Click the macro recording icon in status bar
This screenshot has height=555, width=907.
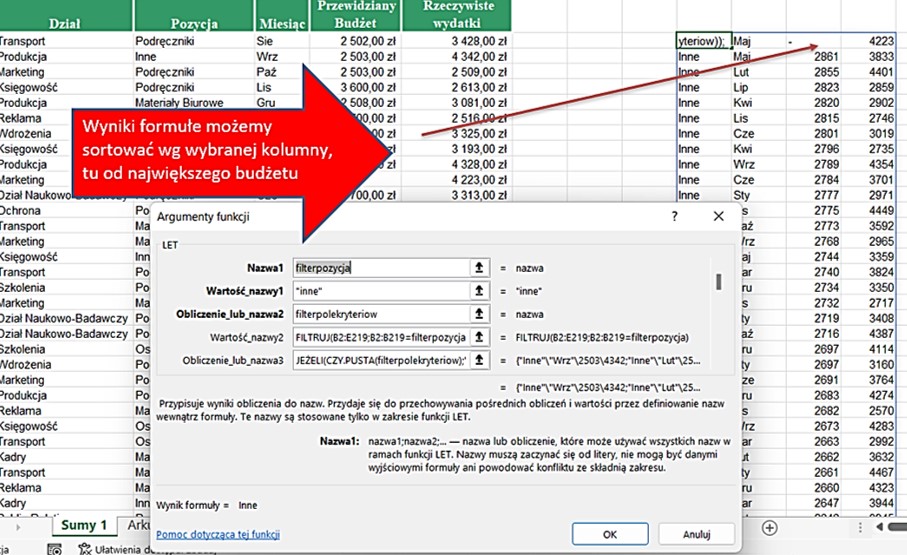54,549
